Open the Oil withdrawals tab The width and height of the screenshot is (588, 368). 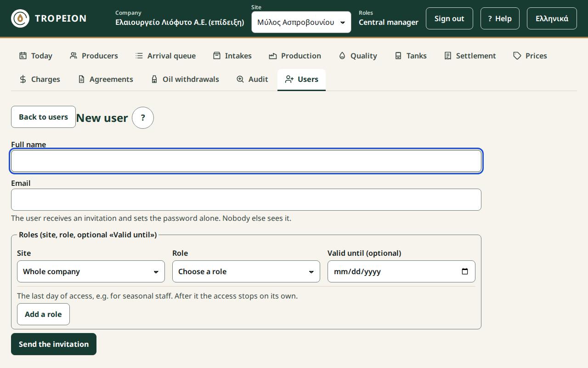pos(185,79)
